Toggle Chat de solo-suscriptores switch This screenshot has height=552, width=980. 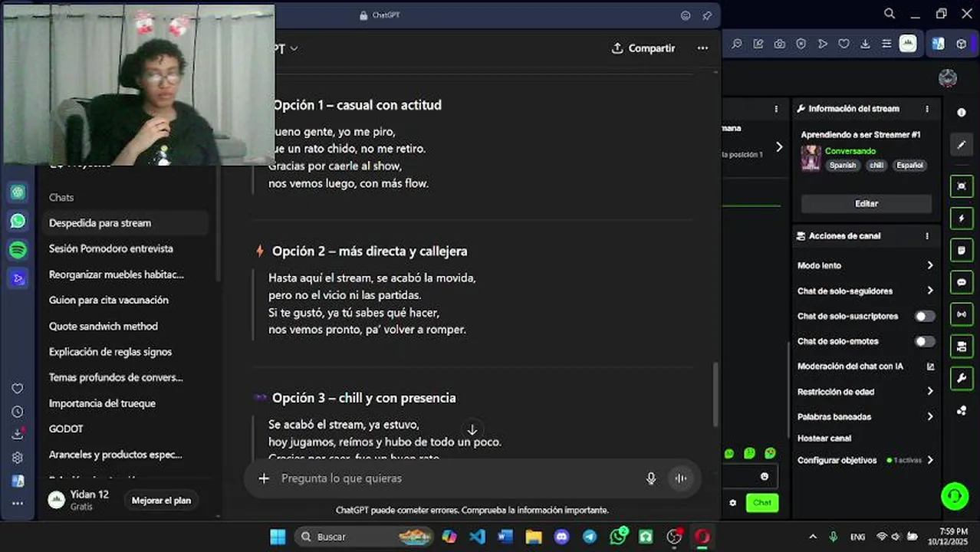pos(925,316)
